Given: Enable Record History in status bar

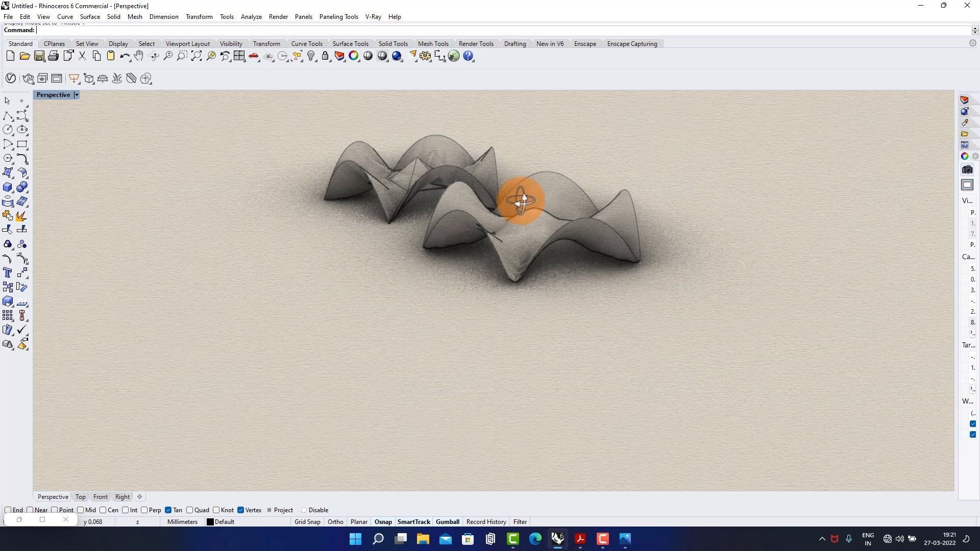Looking at the screenshot, I should coord(485,521).
